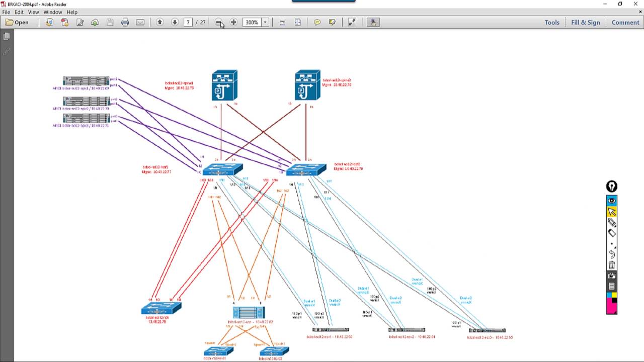
Task: Enter read mode with the expand arrows icon
Action: click(352, 22)
